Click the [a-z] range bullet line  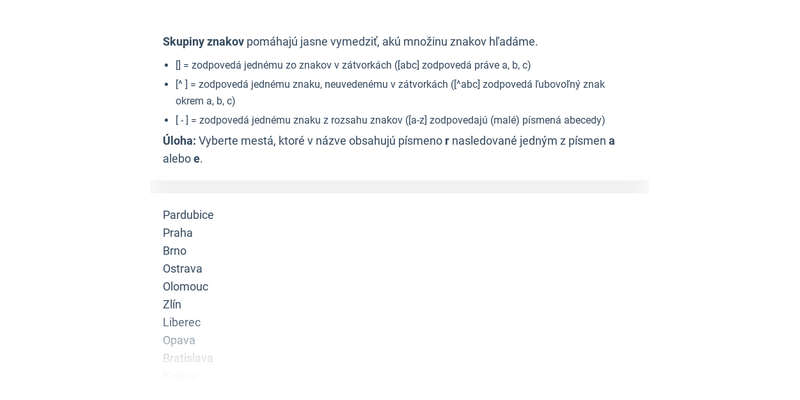pyautogui.click(x=390, y=120)
